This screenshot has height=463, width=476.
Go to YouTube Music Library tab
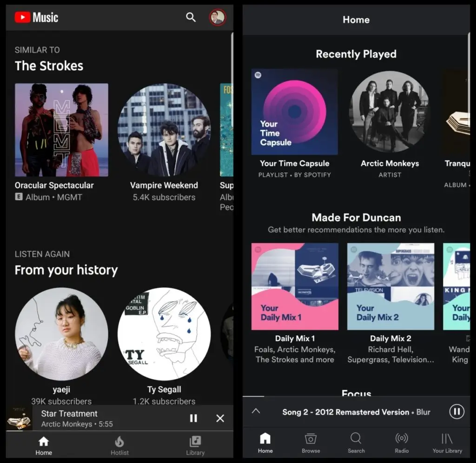tap(195, 445)
